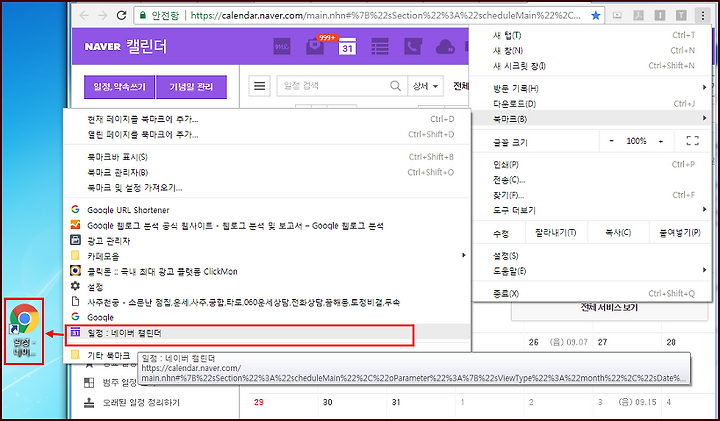
Task: Click the 전체서비스보기 button
Action: (609, 310)
